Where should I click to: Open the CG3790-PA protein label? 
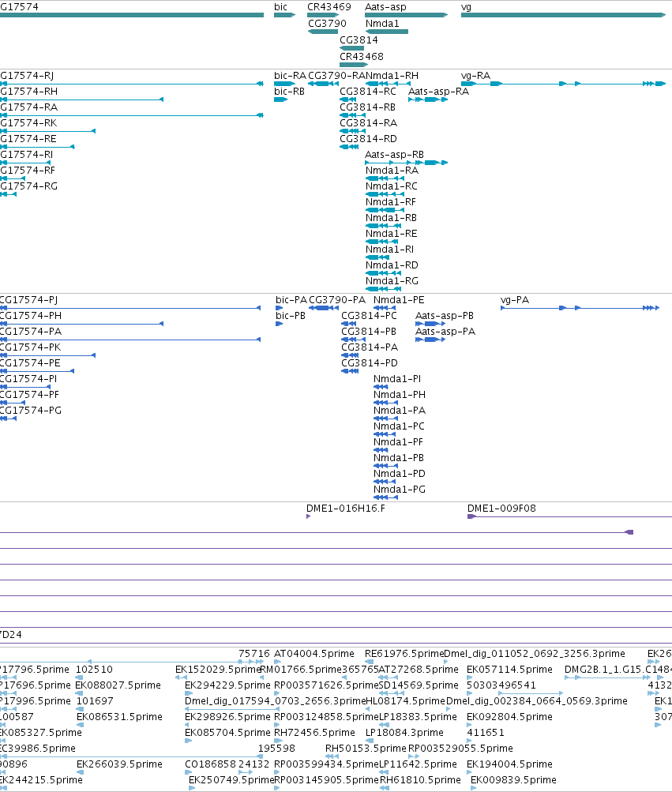[337, 300]
